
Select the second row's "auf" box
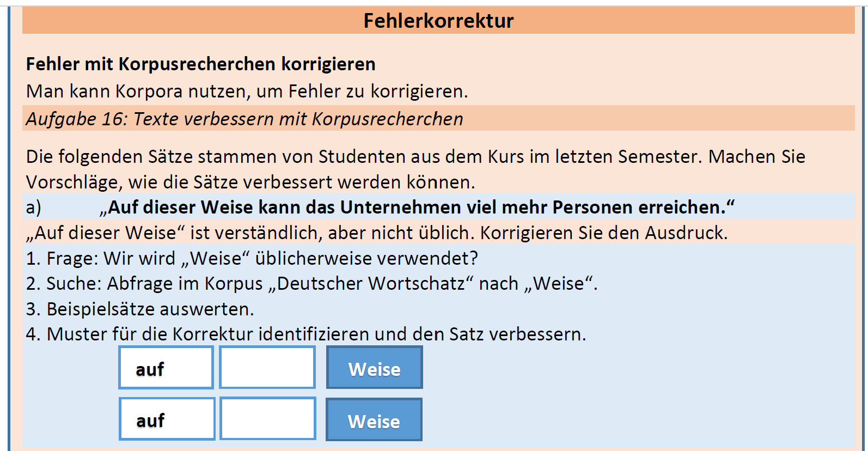coord(167,419)
